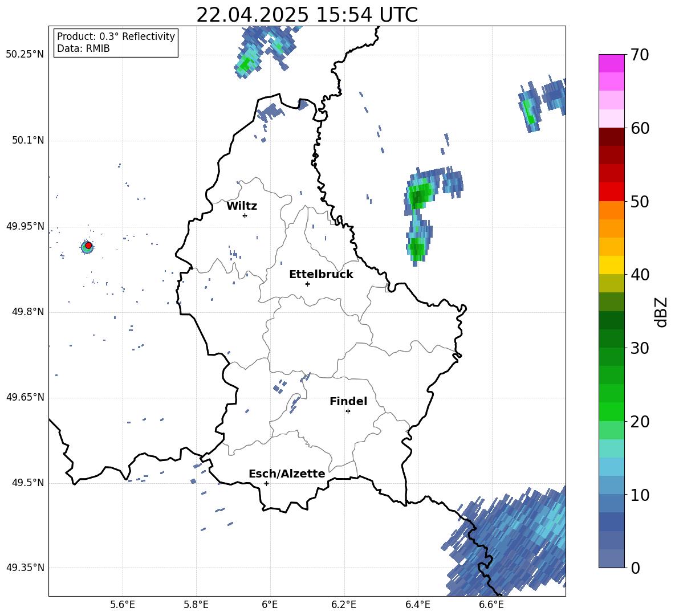Pick the orange swatch just below 50 dBZ
This screenshot has height=616, width=675.
tap(611, 210)
